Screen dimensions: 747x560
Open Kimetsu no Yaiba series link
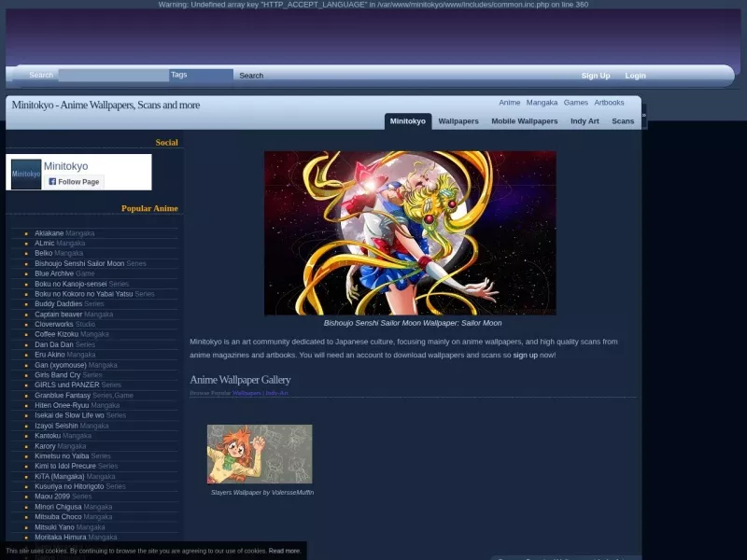point(62,455)
